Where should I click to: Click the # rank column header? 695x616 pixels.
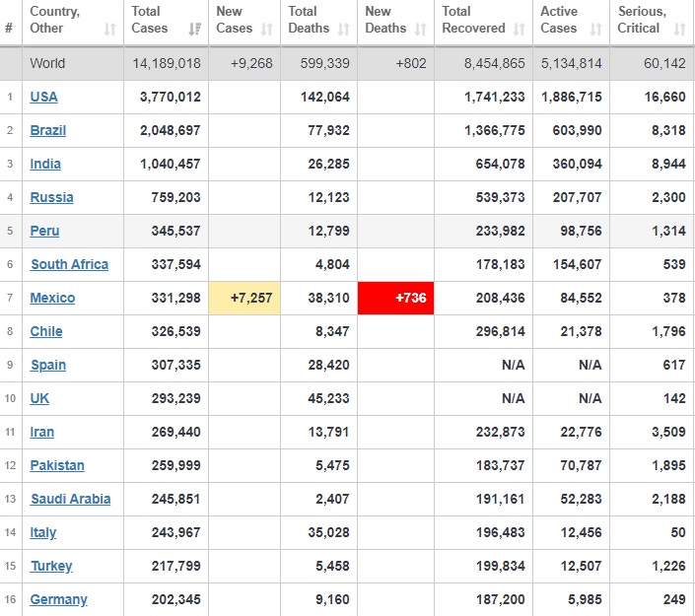[9, 30]
